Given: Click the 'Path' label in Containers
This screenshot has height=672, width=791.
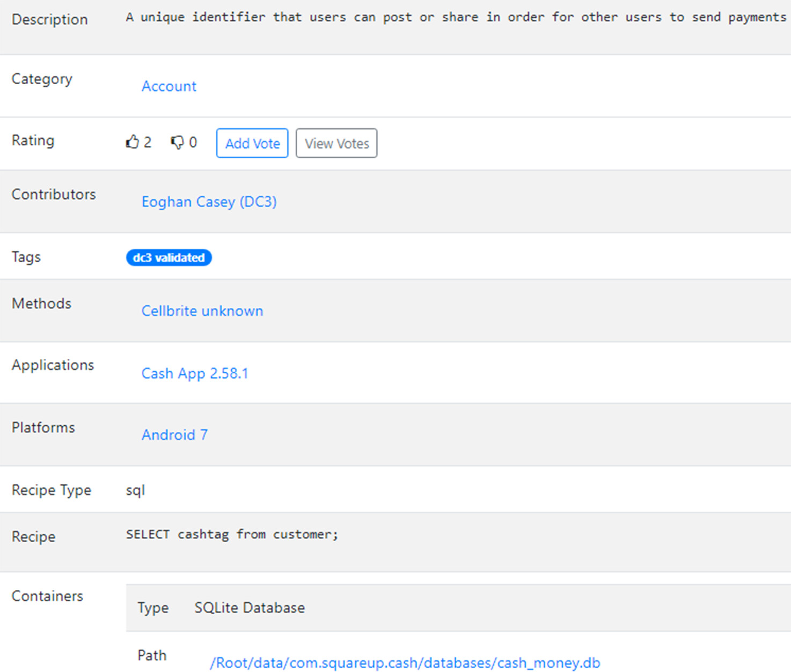Looking at the screenshot, I should 152,655.
